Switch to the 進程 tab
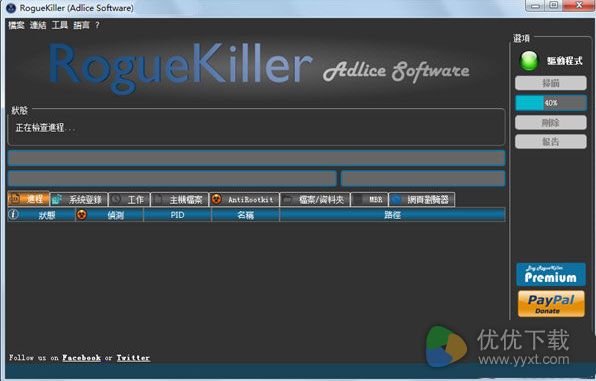Image resolution: width=596 pixels, height=381 pixels. pos(29,199)
